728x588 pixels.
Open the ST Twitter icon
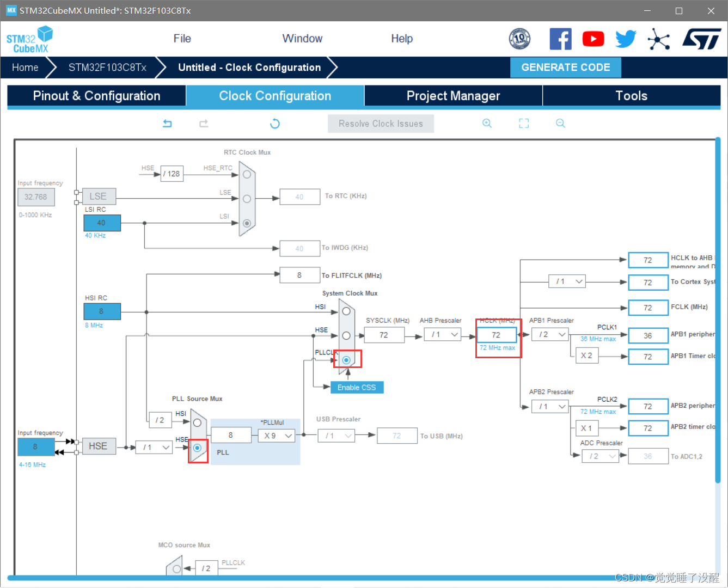tap(626, 39)
